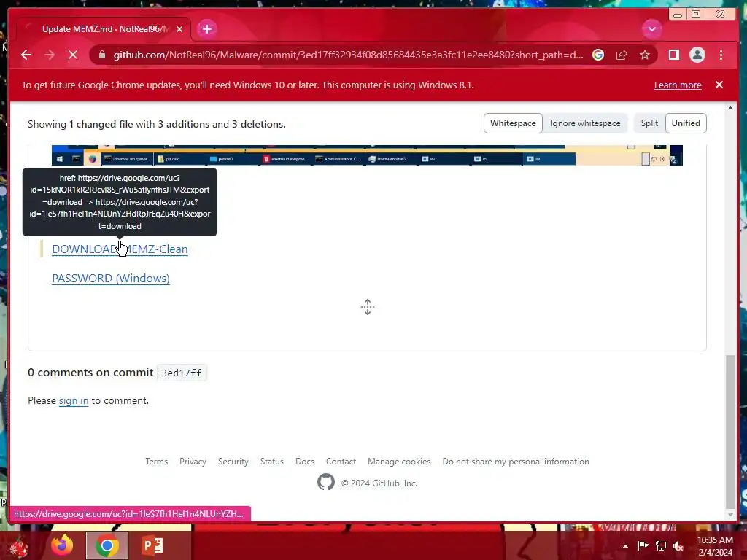
Task: Open the Chrome side panel
Action: coord(673,55)
